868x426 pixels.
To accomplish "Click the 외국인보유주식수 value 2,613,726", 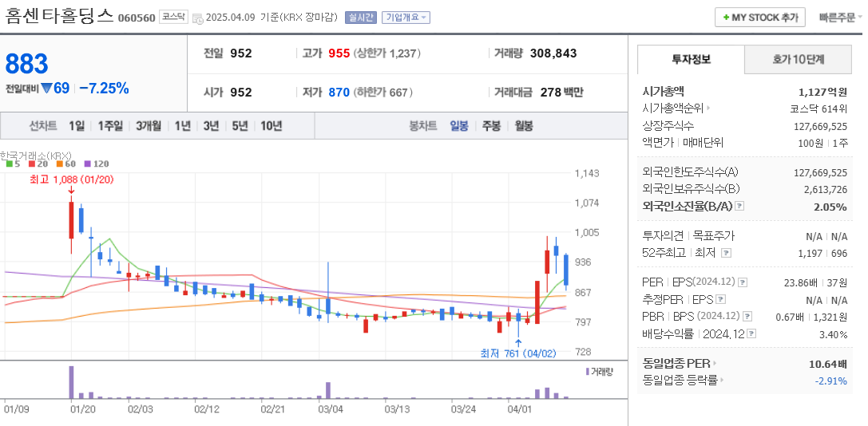I will (x=826, y=189).
